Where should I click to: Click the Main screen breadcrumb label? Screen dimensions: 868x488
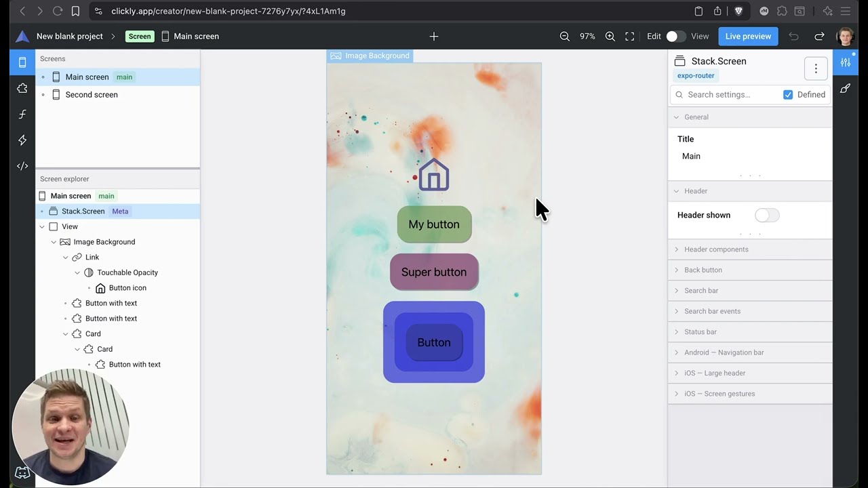pyautogui.click(x=196, y=37)
